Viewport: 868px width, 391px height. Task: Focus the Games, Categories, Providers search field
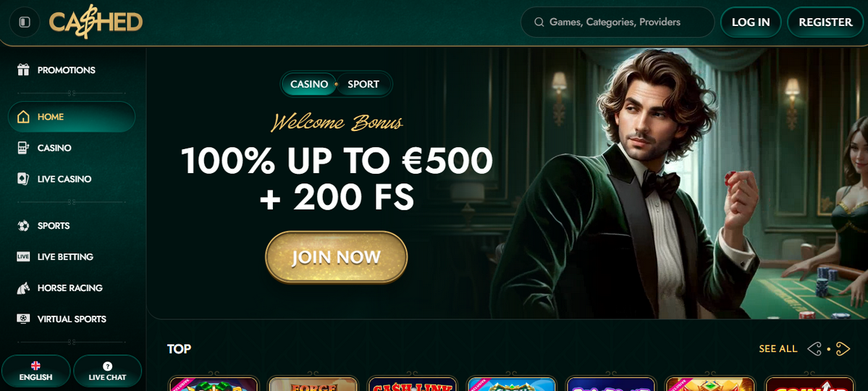point(618,22)
